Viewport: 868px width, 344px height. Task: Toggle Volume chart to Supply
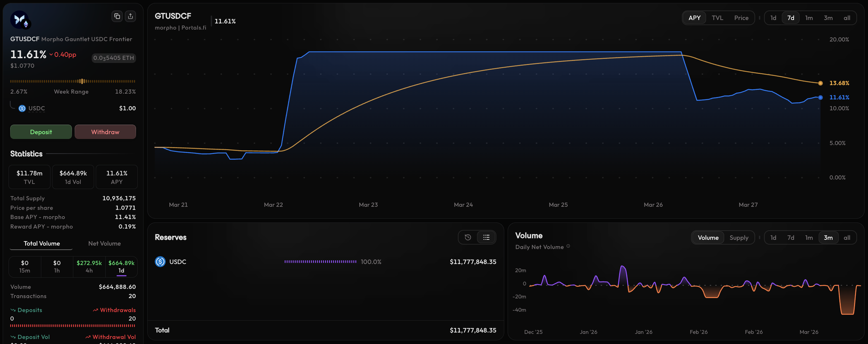(x=739, y=238)
